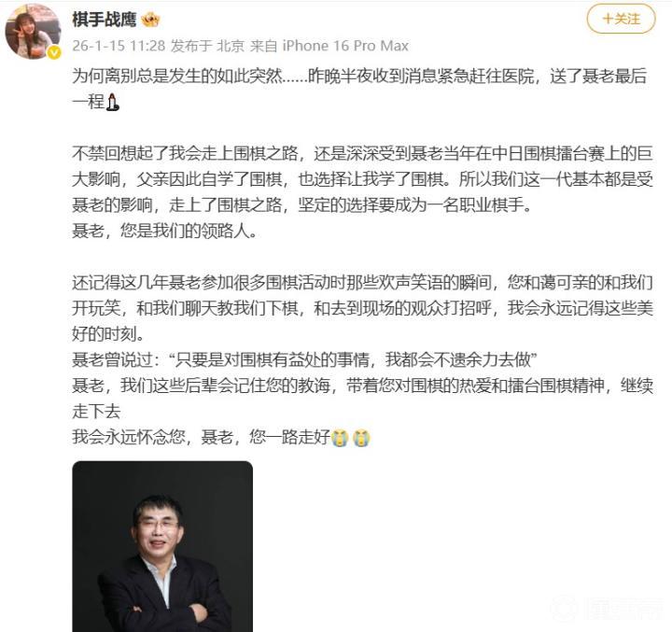Click the paragraph starting 不禁回想起了
Viewport: 672px width, 632px height.
click(362, 179)
